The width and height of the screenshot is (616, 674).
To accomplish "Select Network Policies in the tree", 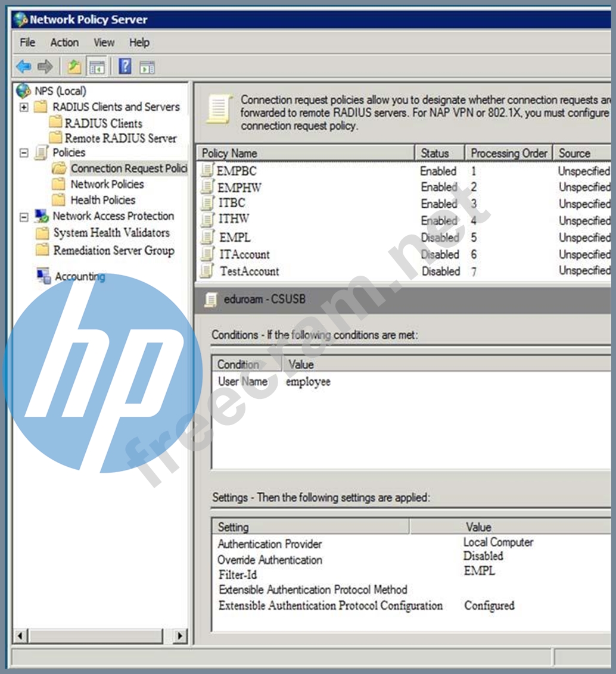I will tap(107, 184).
